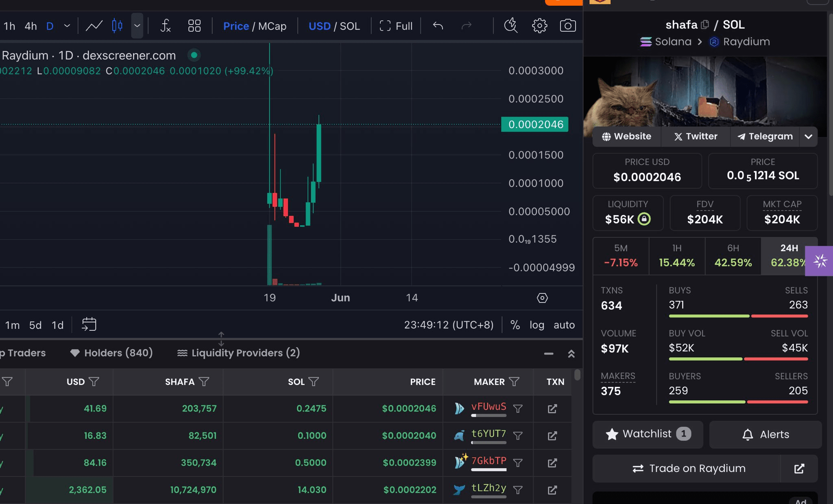The height and width of the screenshot is (504, 833).
Task: Open the multi-chart layout grid icon
Action: coord(194,26)
